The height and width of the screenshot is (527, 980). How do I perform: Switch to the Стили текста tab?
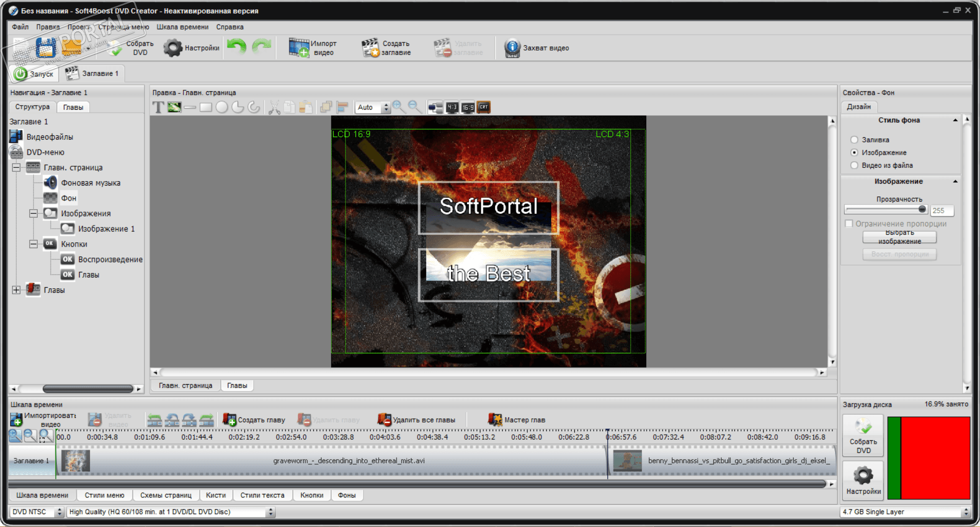click(262, 495)
